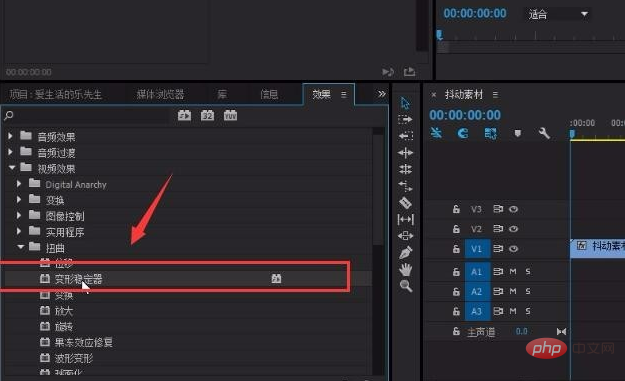Switch to the 媒体浏览器 tab
The width and height of the screenshot is (625, 381).
click(160, 94)
